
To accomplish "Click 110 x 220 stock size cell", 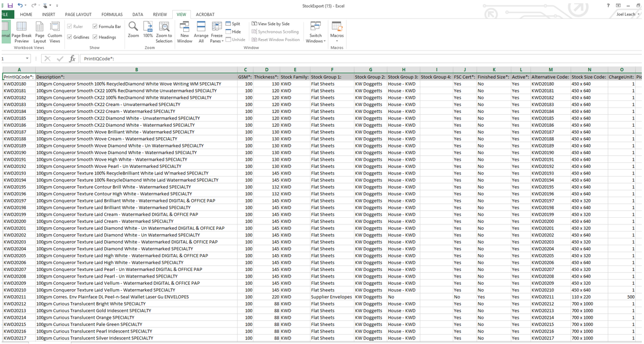I will [589, 297].
